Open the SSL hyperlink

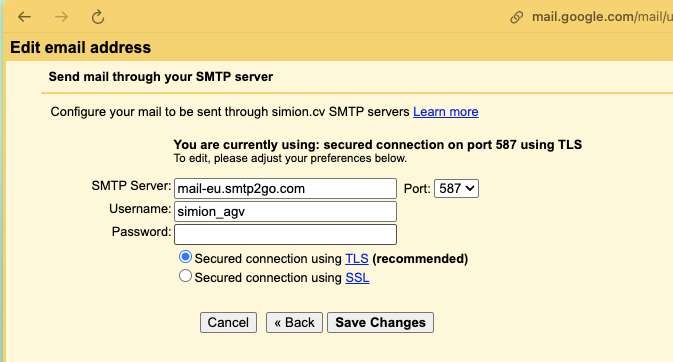click(357, 277)
